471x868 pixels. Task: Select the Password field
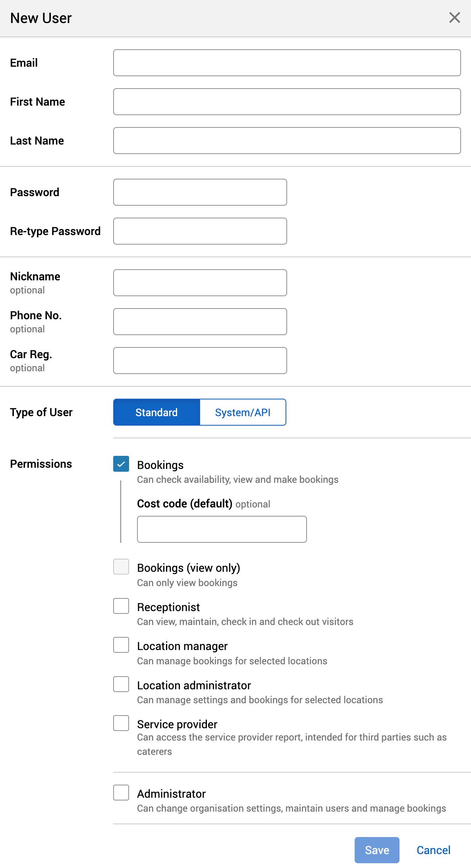click(200, 192)
